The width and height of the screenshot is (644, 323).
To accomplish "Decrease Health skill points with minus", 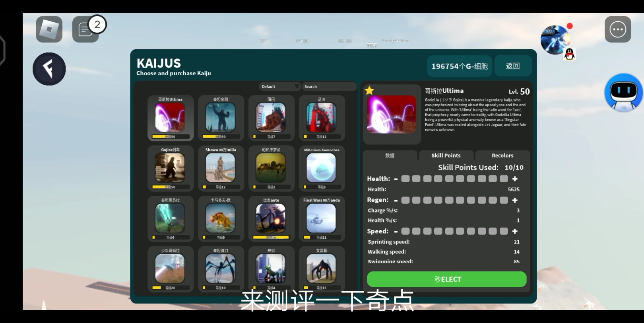I will tap(396, 179).
